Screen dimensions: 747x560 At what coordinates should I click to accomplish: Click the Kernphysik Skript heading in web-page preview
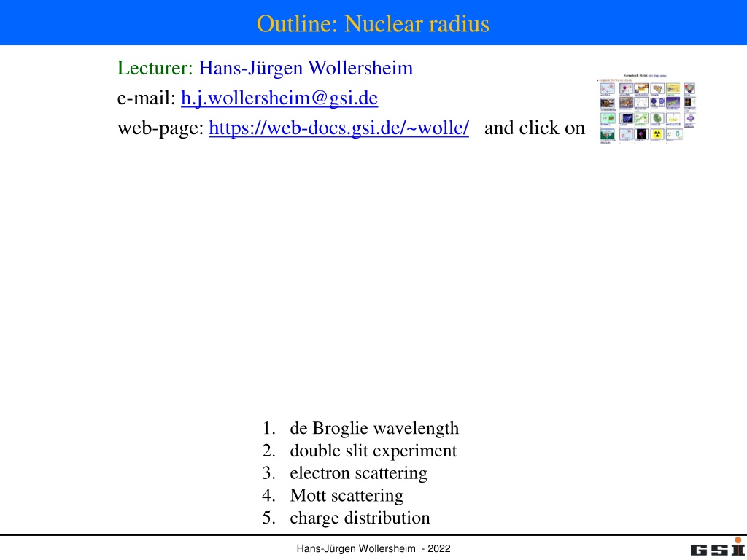point(635,75)
